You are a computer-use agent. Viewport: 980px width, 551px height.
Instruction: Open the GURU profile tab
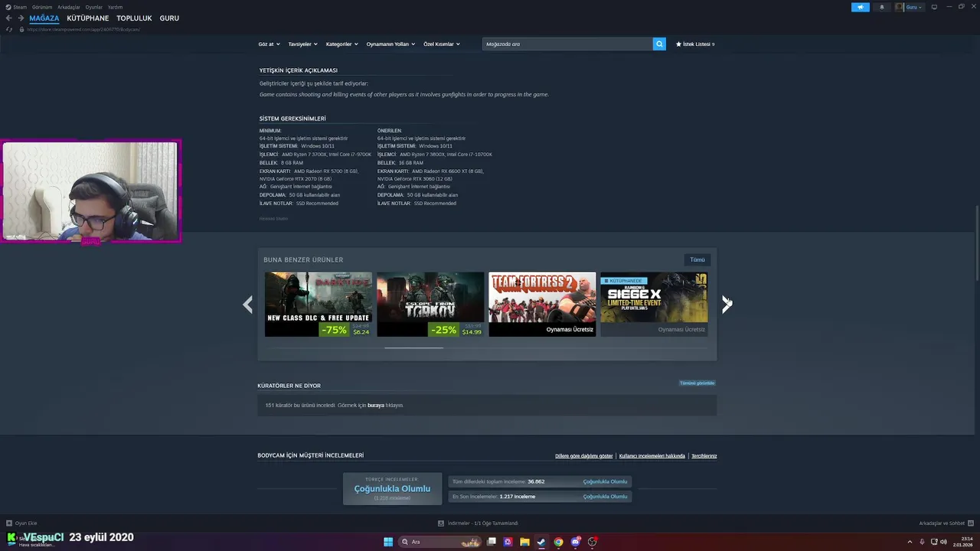[169, 18]
